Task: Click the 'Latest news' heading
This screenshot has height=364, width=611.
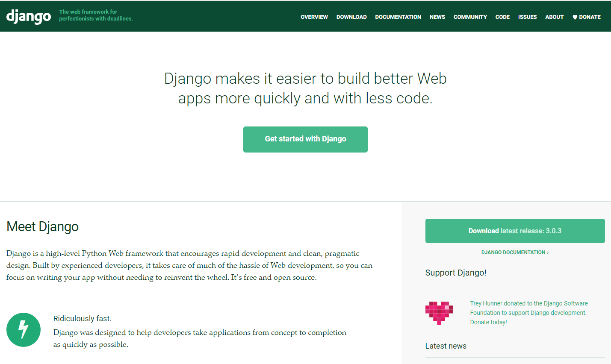Action: [446, 346]
